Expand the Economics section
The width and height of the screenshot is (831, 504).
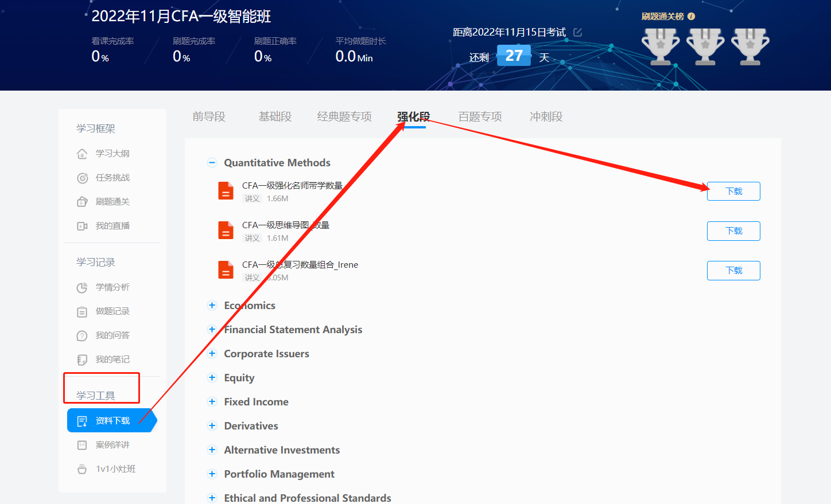[x=212, y=306]
